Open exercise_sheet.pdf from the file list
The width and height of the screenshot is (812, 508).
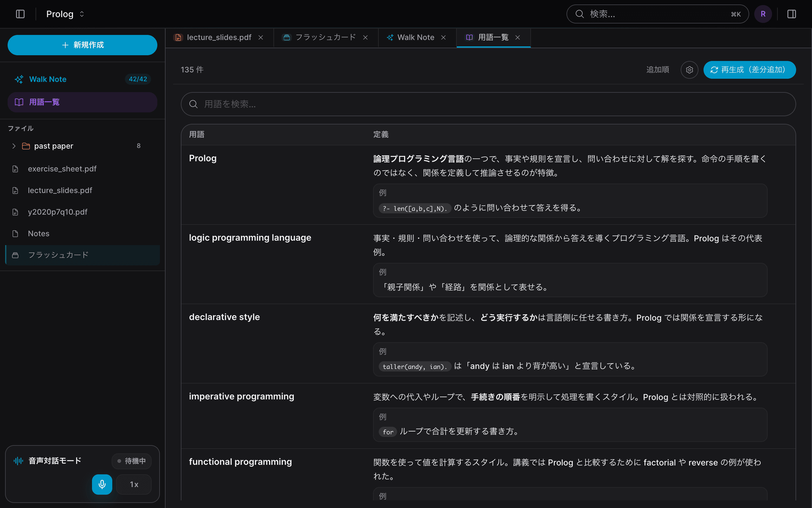tap(82, 169)
